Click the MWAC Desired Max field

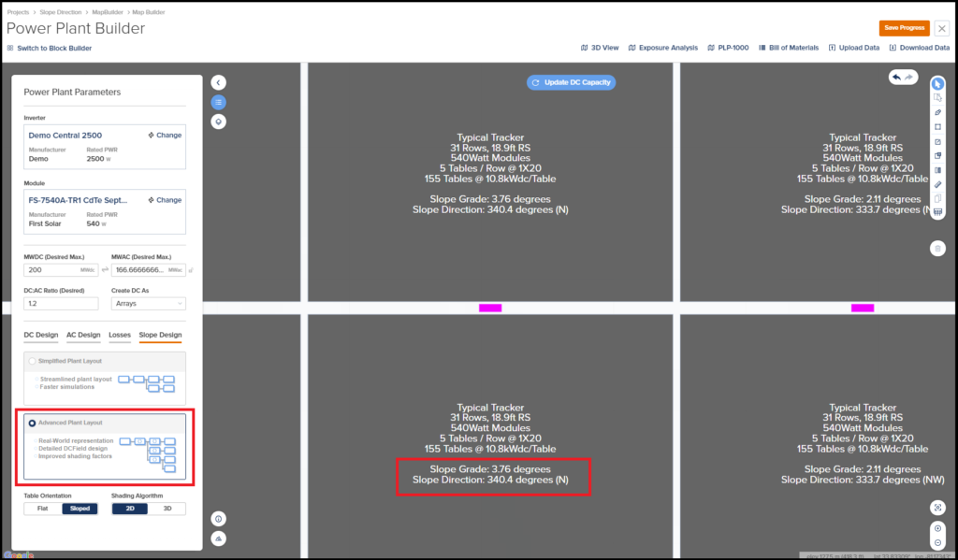coord(149,270)
